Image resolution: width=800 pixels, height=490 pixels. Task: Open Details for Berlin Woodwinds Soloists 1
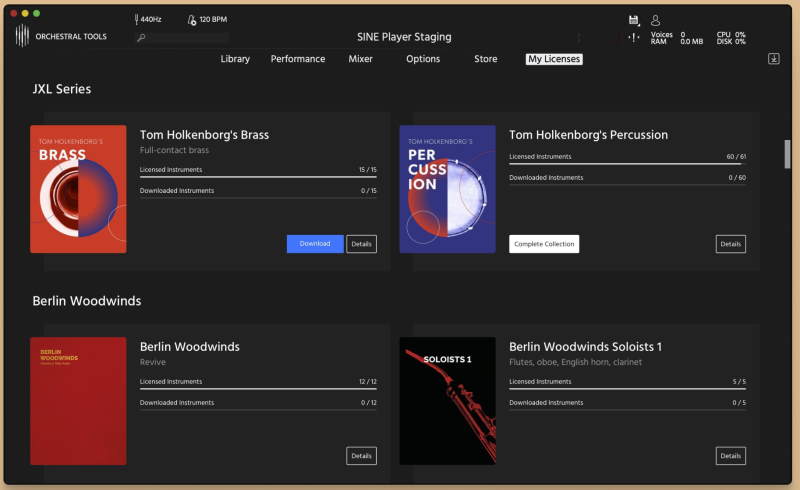coord(731,456)
